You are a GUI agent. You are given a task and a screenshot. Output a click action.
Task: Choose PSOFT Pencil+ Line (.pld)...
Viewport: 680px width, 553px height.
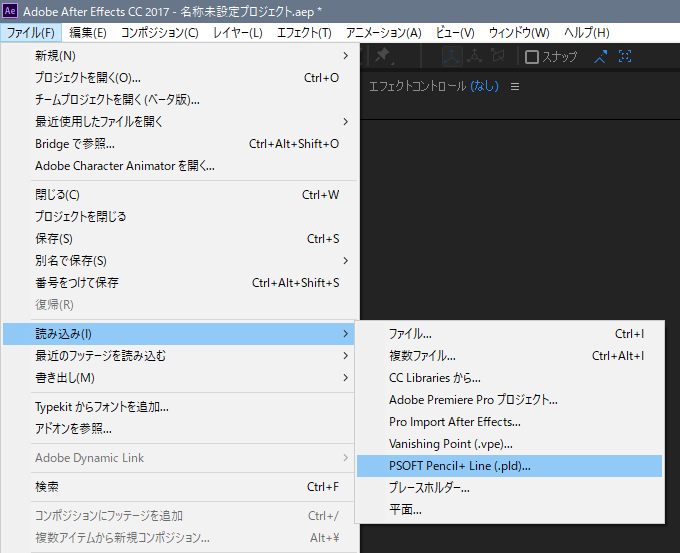coord(510,466)
